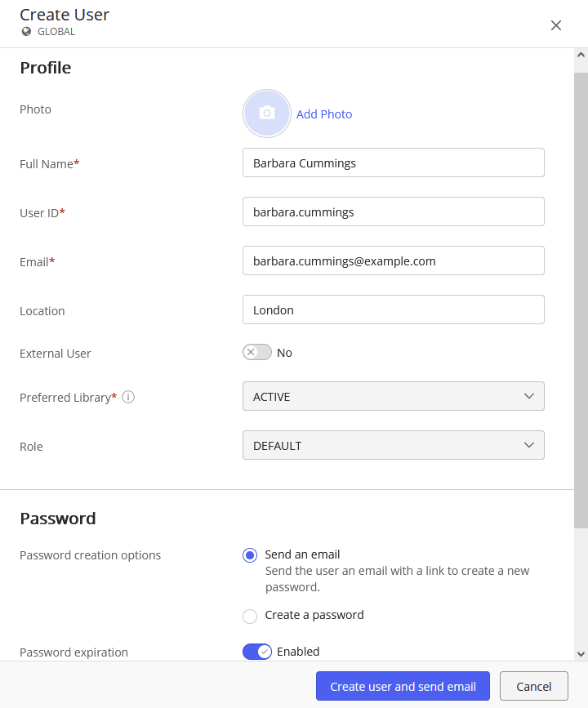Disable the Password expiration toggle
This screenshot has height=708, width=588.
click(257, 652)
